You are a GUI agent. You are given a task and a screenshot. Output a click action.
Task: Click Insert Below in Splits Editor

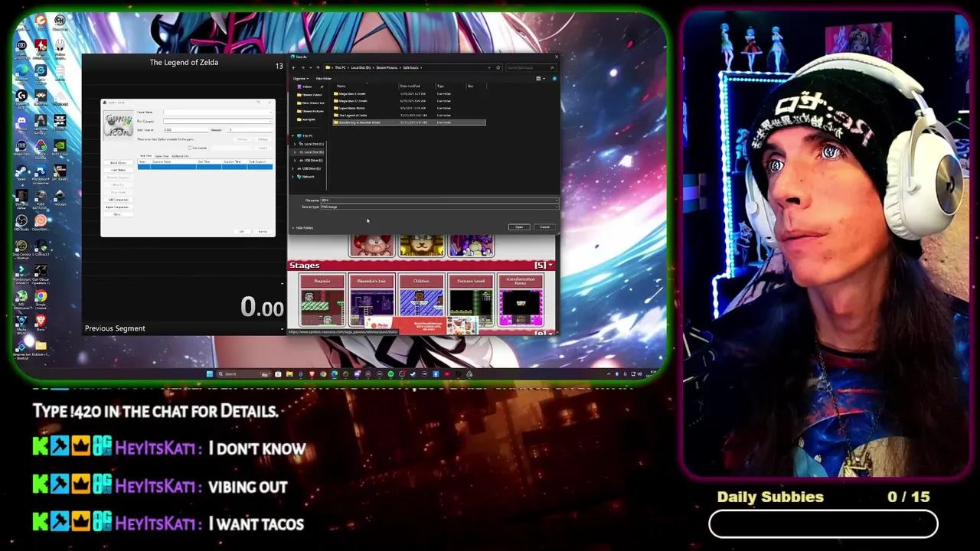coord(118,170)
